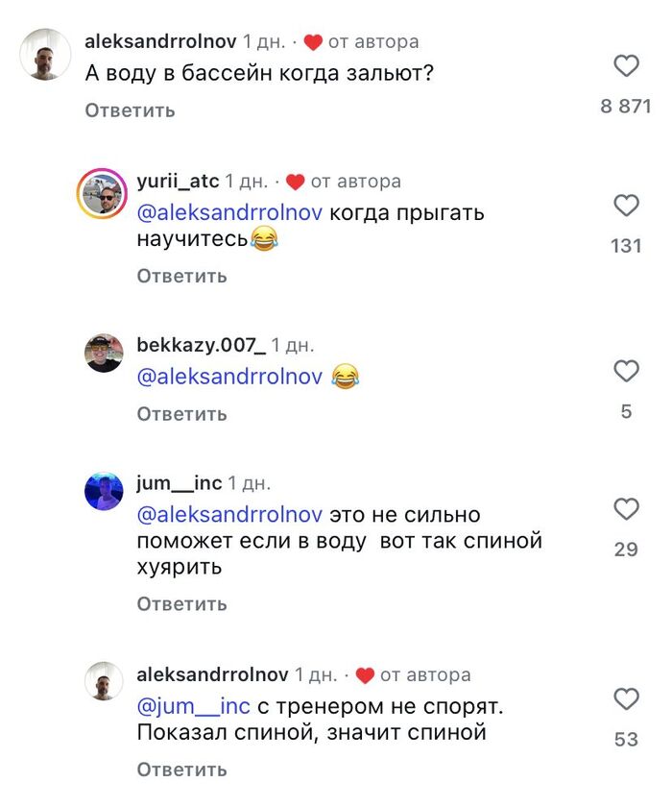Reply to the top comment about pool water
This screenshot has height=807, width=672.
pyautogui.click(x=130, y=110)
